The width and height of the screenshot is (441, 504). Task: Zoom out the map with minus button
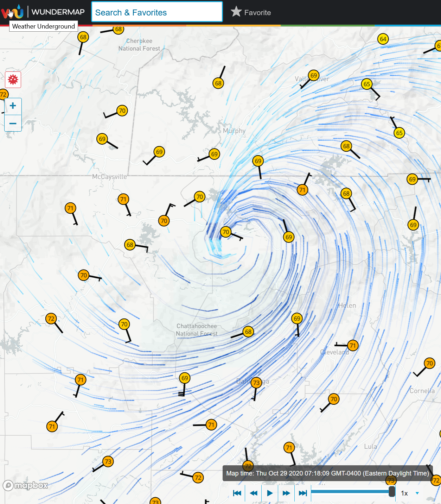[x=13, y=123]
